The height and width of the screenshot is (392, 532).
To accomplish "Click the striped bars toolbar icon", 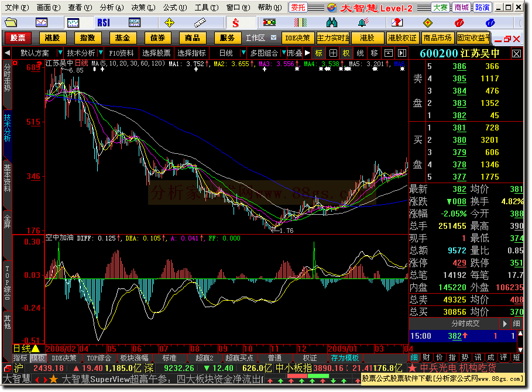I will click(300, 23).
